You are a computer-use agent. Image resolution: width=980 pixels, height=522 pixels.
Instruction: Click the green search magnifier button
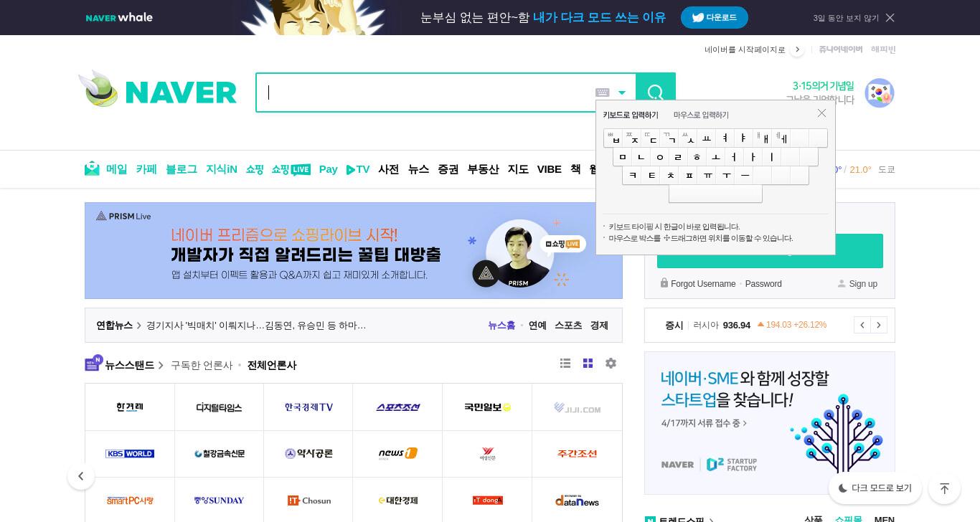pyautogui.click(x=656, y=92)
